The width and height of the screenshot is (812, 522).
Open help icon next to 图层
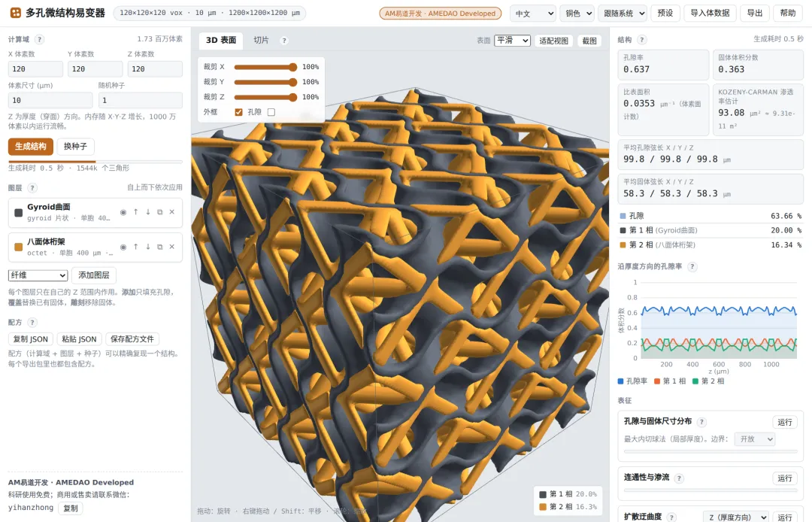(x=32, y=188)
